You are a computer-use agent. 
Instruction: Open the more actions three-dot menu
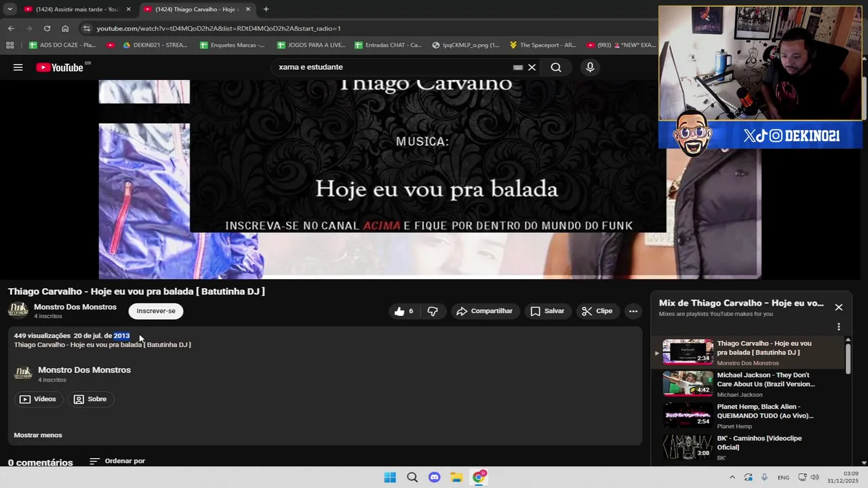tap(633, 311)
